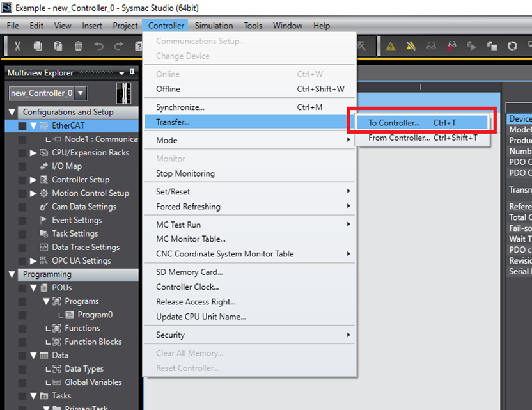This screenshot has width=532, height=410.
Task: Click the Cut scissors toolbar icon
Action: click(17, 46)
